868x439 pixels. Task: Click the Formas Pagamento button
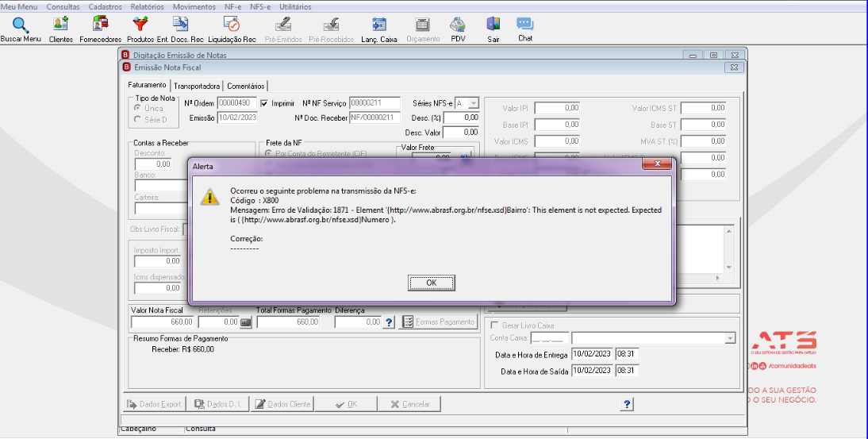(x=439, y=322)
